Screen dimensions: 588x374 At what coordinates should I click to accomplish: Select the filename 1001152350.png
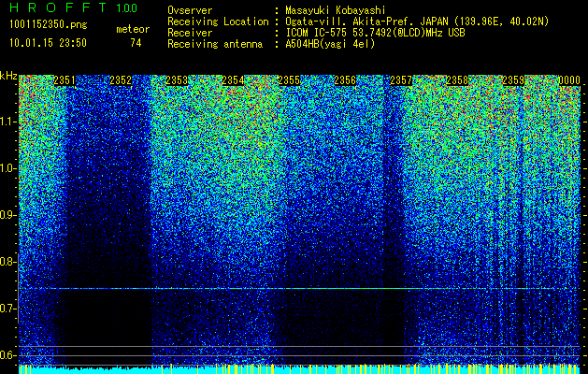click(49, 25)
